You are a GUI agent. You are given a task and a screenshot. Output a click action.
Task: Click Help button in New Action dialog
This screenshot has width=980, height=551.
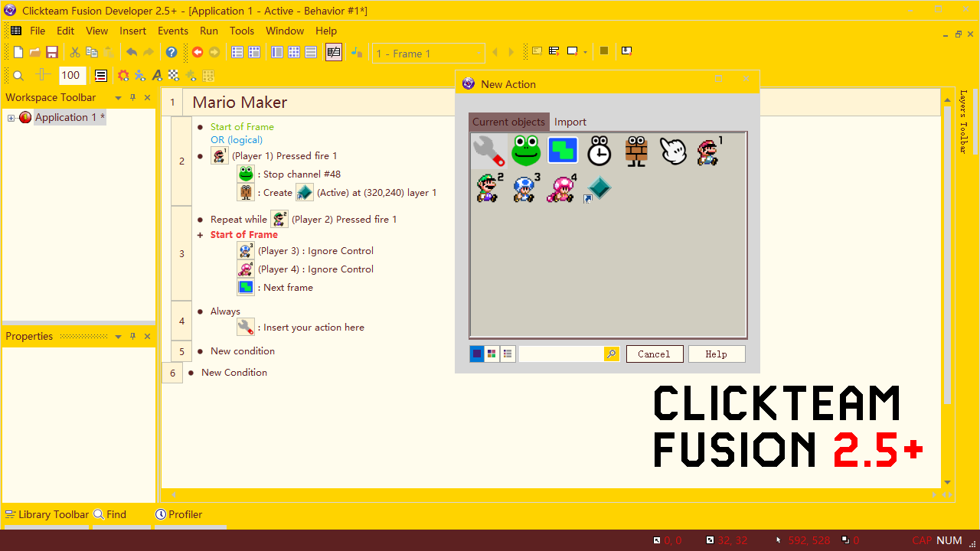click(717, 354)
